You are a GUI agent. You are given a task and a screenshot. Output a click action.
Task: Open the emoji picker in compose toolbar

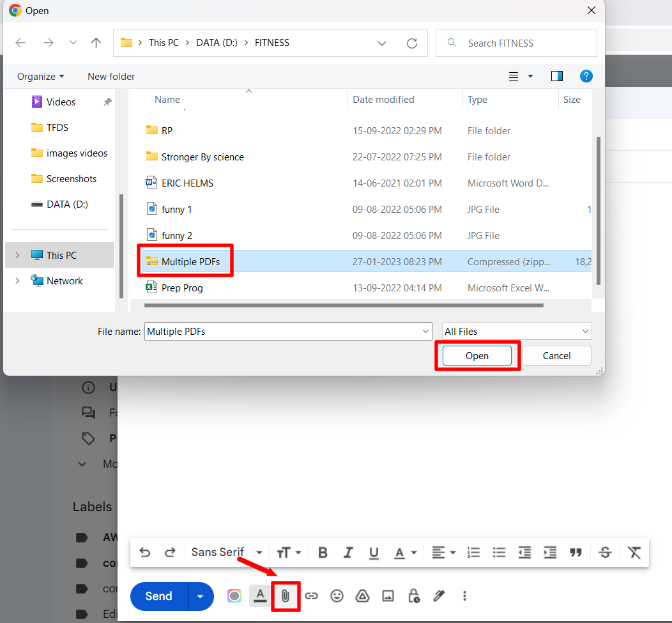tap(337, 596)
